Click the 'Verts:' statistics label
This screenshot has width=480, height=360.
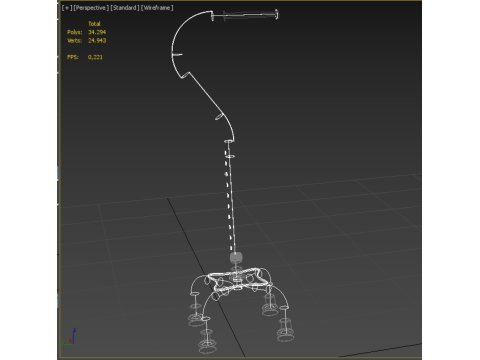coord(74,40)
